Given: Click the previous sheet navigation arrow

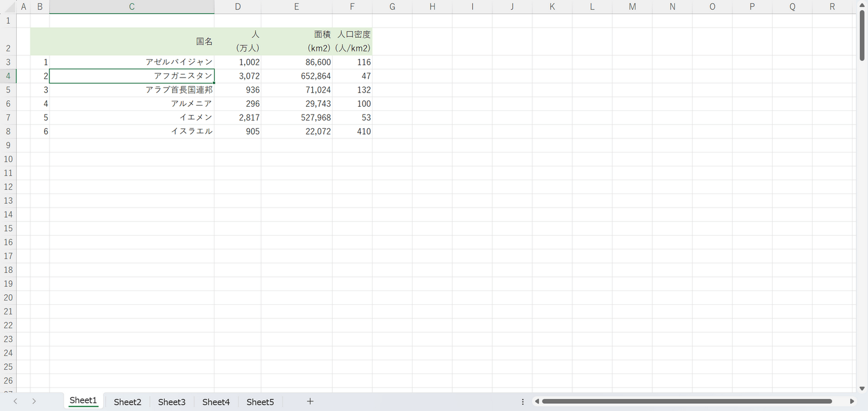Looking at the screenshot, I should [15, 401].
